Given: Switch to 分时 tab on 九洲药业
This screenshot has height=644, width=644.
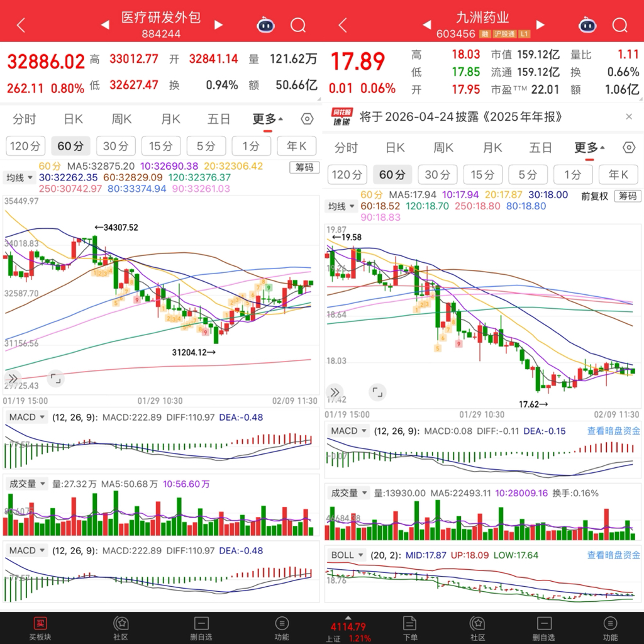Looking at the screenshot, I should coord(347,147).
